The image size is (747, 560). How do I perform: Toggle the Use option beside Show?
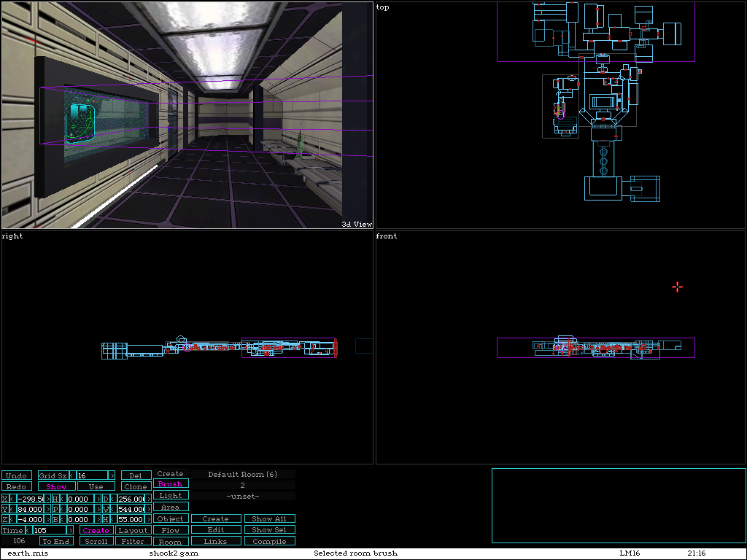pyautogui.click(x=96, y=486)
